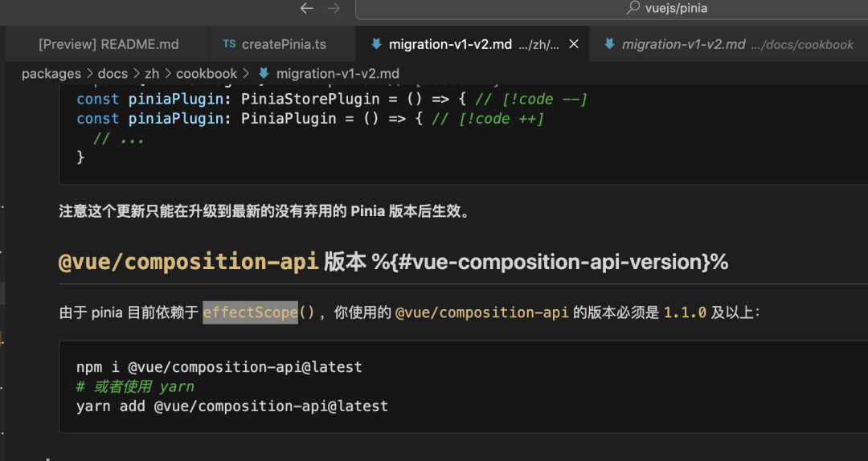
Task: Click the highlighted effectScope word
Action: (250, 312)
